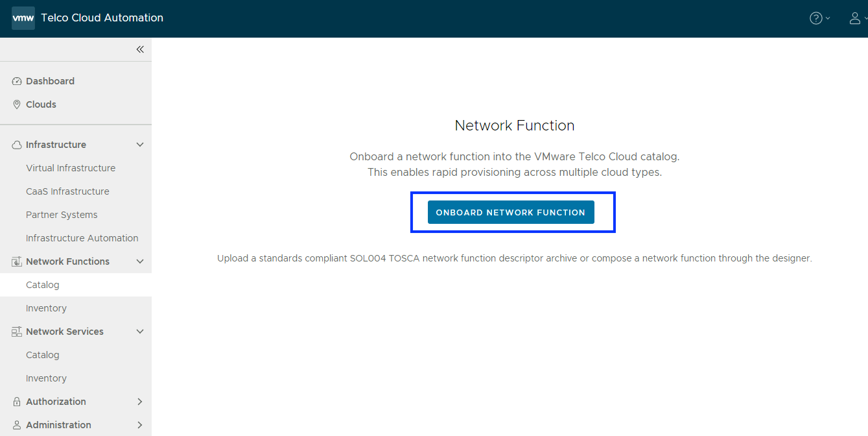Click the Administration person icon

pos(17,425)
